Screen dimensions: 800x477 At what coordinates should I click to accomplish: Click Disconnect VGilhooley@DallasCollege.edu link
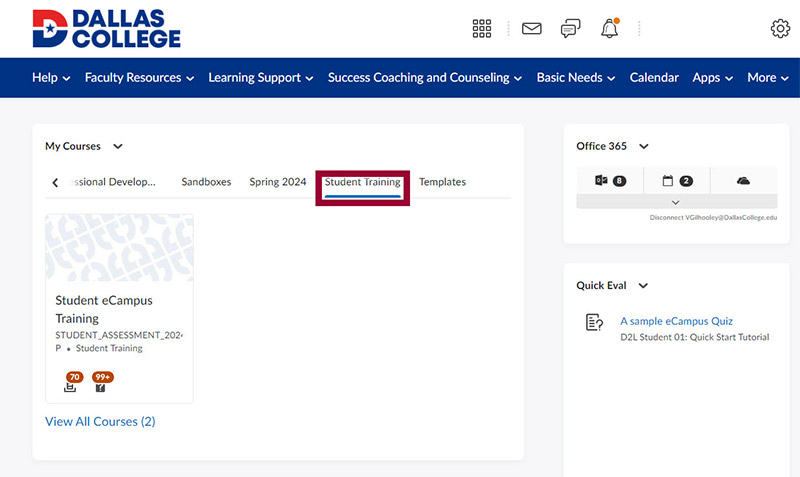coord(713,217)
